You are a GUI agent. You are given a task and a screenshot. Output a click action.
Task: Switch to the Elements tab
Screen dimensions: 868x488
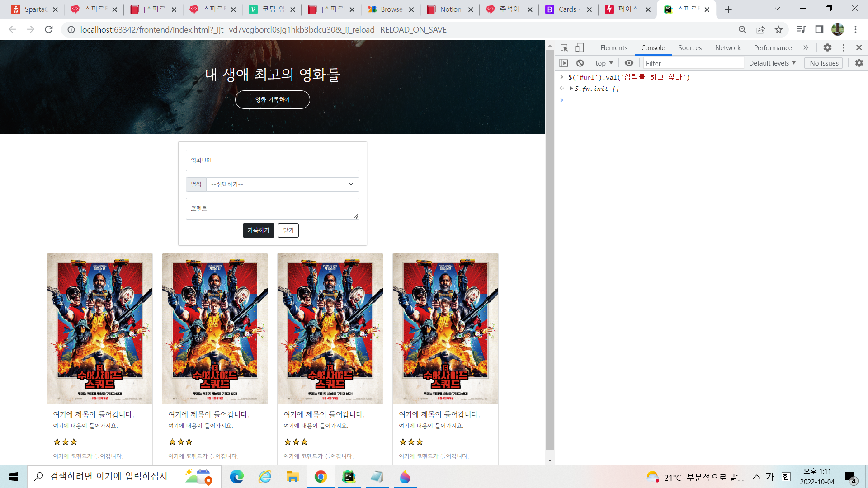pyautogui.click(x=613, y=47)
